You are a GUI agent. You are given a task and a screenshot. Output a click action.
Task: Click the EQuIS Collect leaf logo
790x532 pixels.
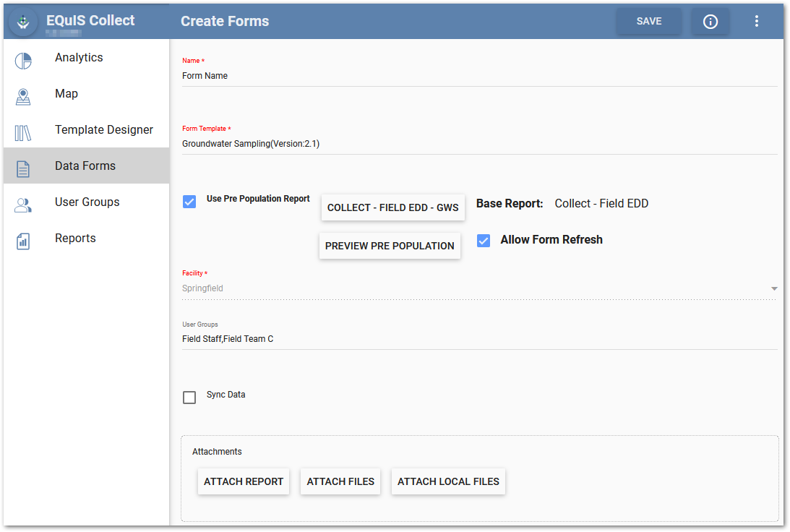pos(22,21)
